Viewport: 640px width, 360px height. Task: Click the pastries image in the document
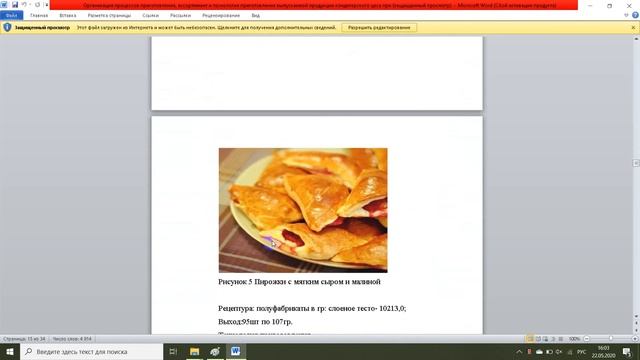[303, 210]
